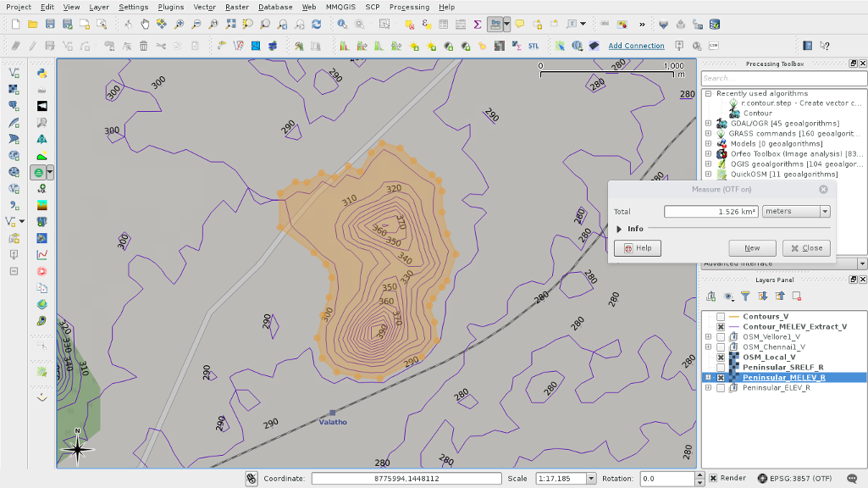868x488 pixels.
Task: Hide the OSM_Local_V layer
Action: [721, 358]
